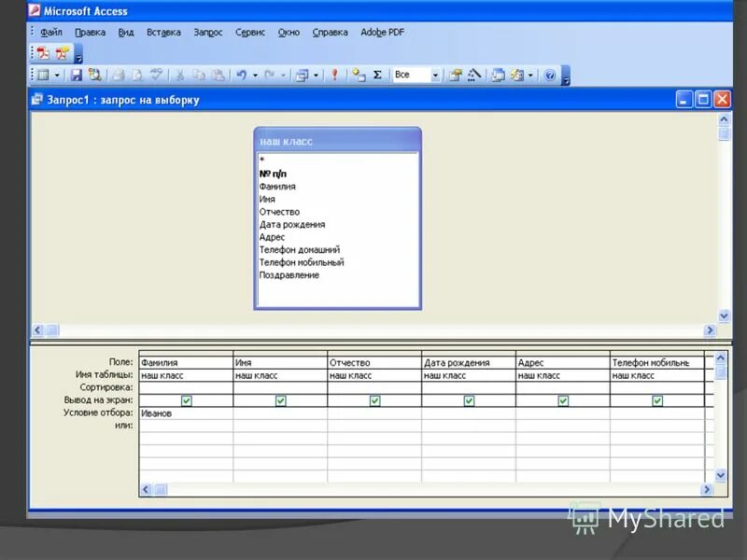Click the наш класс table title bar
This screenshot has width=747, height=560.
pyautogui.click(x=337, y=141)
